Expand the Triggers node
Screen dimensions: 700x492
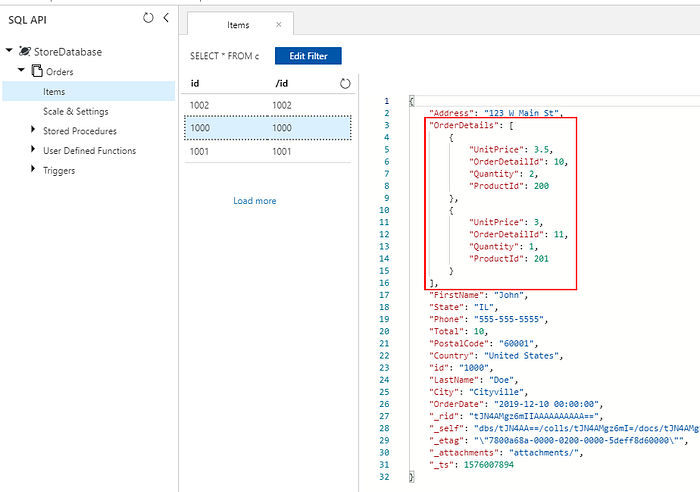point(33,169)
